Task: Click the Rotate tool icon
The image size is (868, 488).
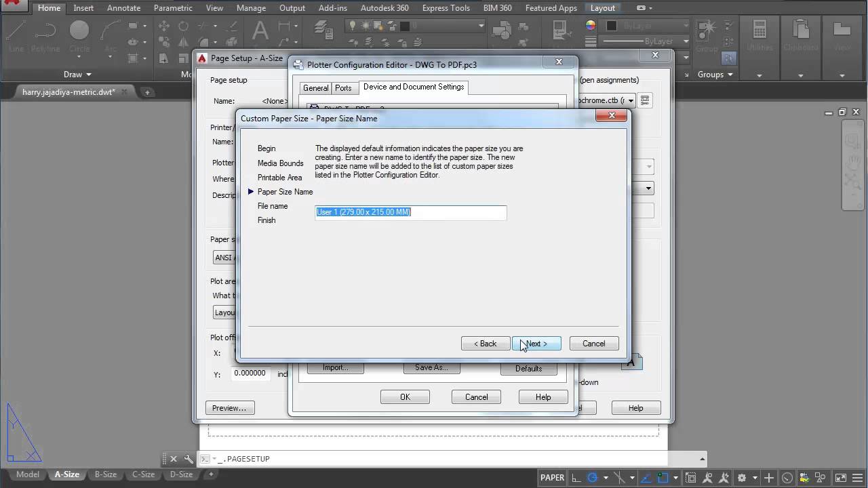Action: [183, 26]
